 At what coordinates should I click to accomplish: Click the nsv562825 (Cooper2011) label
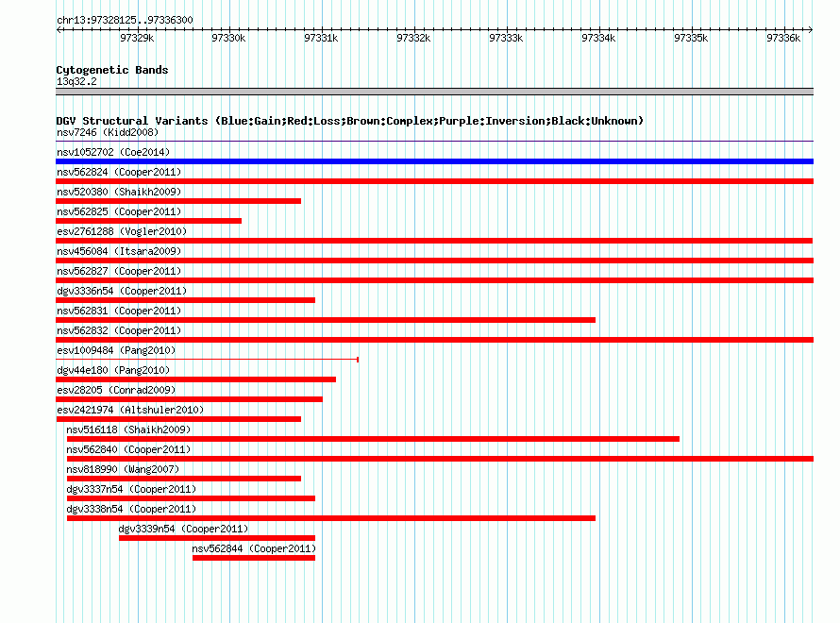(x=119, y=211)
